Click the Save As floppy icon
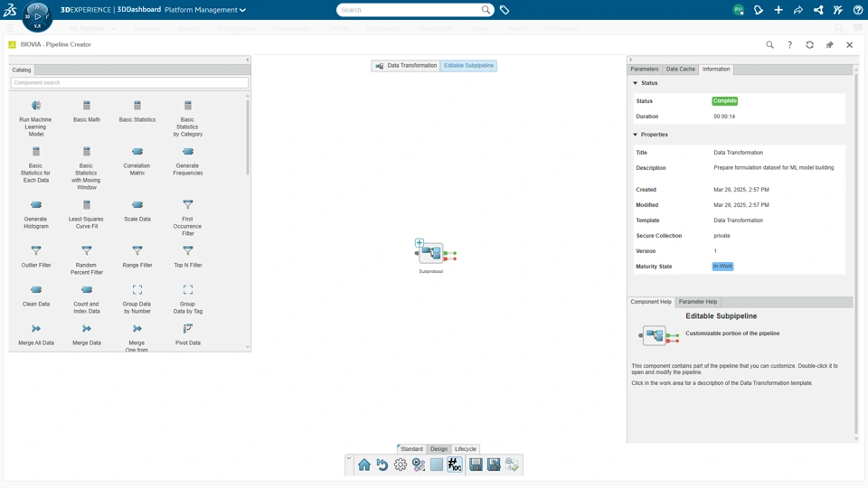 (494, 465)
